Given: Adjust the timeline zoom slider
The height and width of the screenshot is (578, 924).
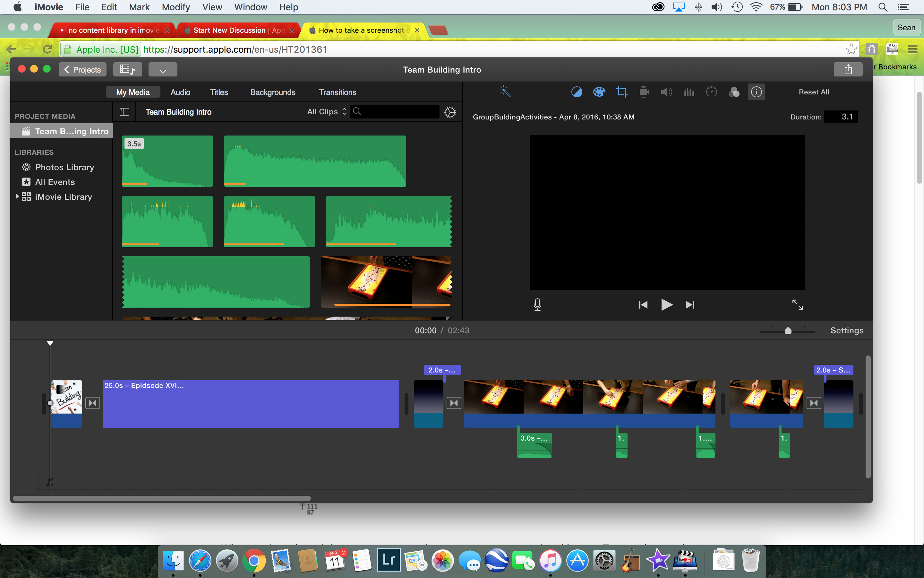Looking at the screenshot, I should (788, 330).
